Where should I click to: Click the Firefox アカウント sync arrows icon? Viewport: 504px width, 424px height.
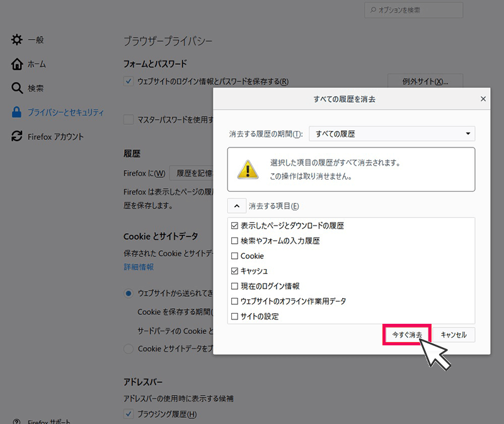tap(17, 137)
